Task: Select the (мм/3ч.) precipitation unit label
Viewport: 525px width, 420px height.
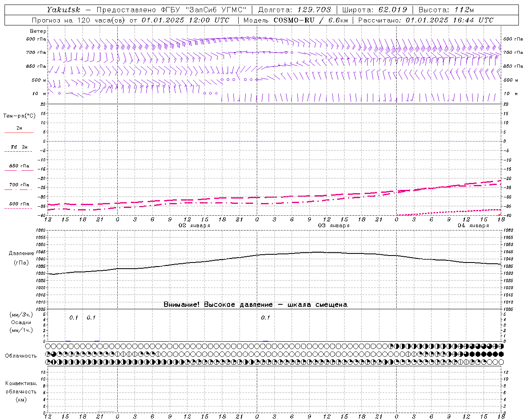Action: (x=21, y=315)
